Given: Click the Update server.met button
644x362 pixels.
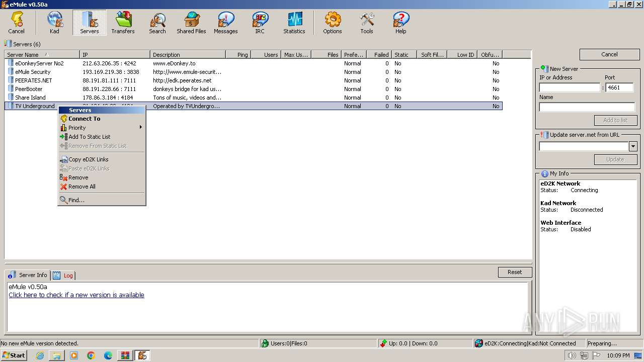Looking at the screenshot, I should point(615,159).
